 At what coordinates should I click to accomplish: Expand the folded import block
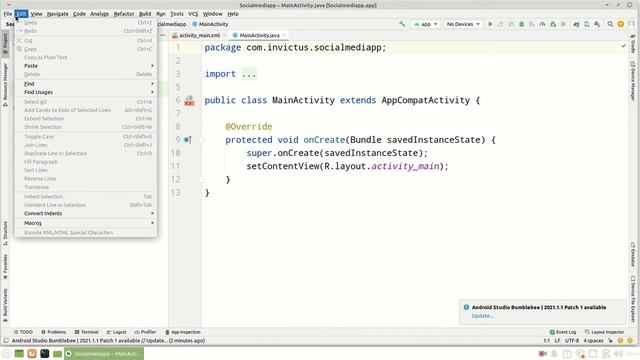(x=249, y=74)
